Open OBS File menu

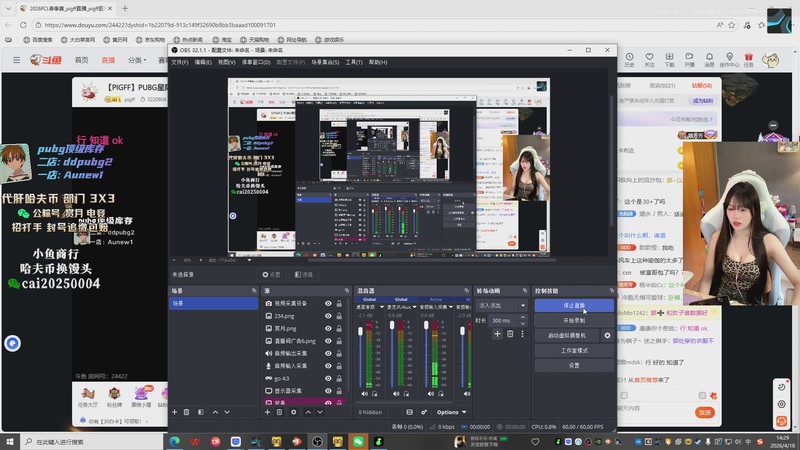pos(180,62)
